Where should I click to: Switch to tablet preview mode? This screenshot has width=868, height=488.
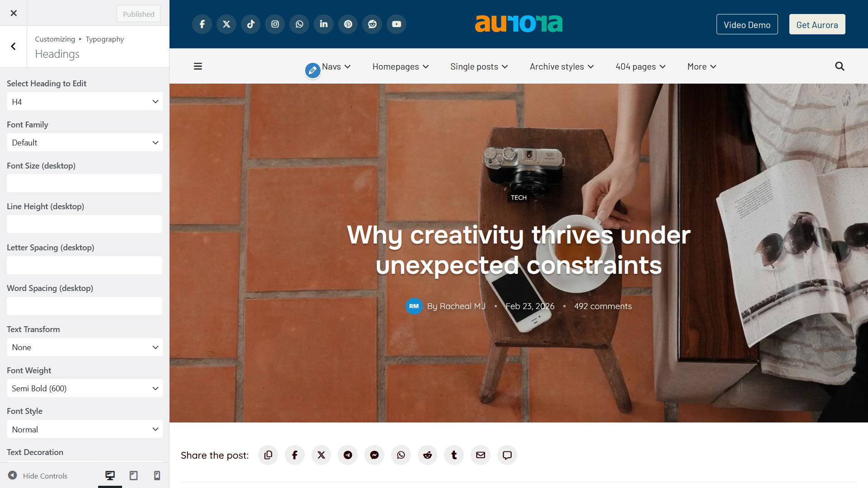point(133,475)
